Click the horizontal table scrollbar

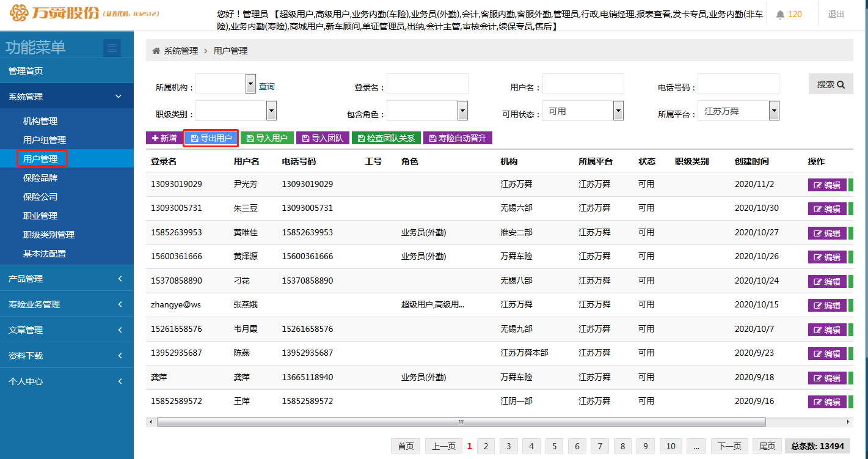click(x=461, y=422)
